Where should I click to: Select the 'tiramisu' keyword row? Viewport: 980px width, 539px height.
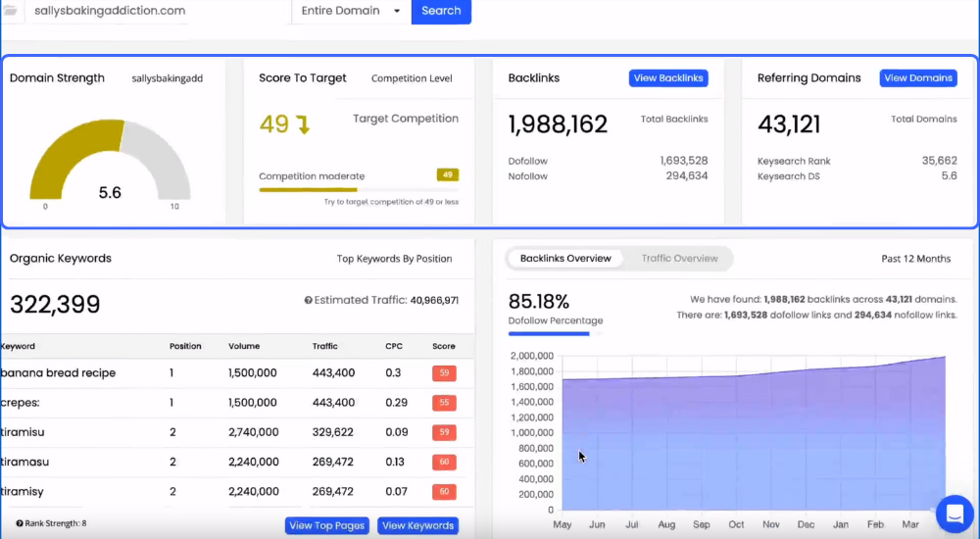click(x=237, y=432)
